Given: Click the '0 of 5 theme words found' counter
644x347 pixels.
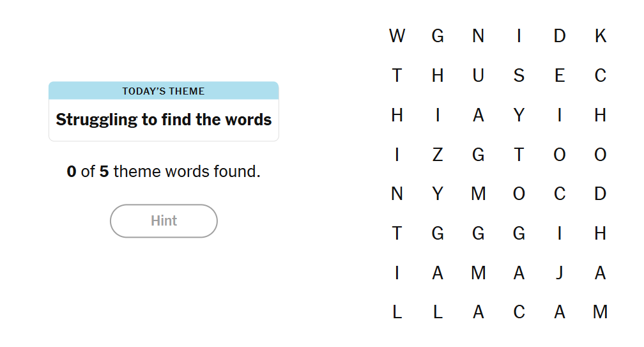Looking at the screenshot, I should pos(164,171).
